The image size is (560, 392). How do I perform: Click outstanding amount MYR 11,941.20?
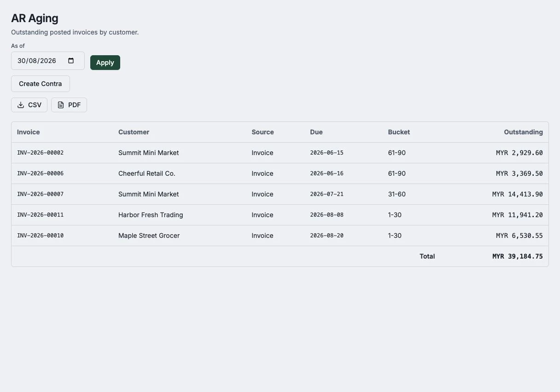(x=517, y=215)
